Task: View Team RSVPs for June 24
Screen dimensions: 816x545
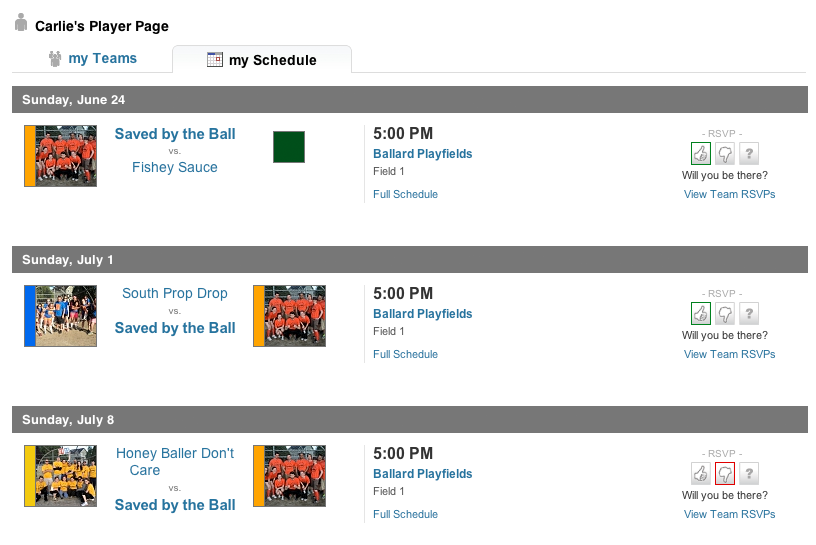Action: [729, 195]
